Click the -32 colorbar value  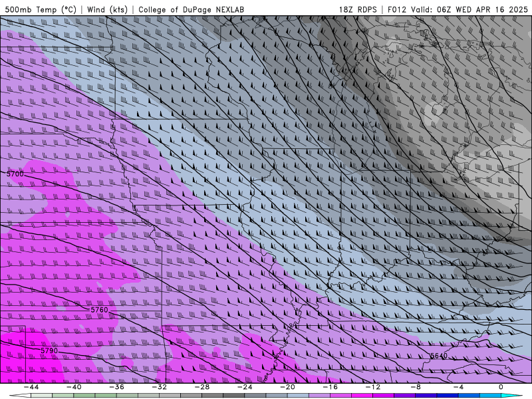159,387
